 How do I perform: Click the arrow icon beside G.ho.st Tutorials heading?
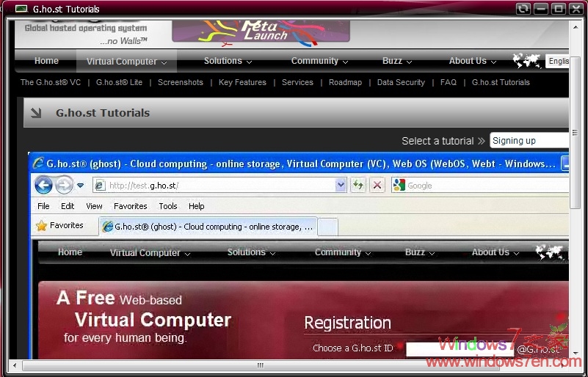[36, 113]
